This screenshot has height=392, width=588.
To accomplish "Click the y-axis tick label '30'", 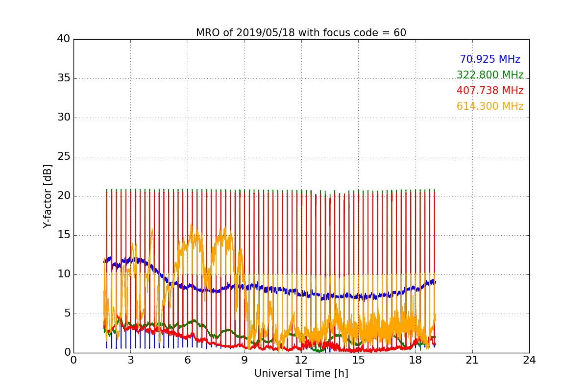I will click(x=64, y=118).
